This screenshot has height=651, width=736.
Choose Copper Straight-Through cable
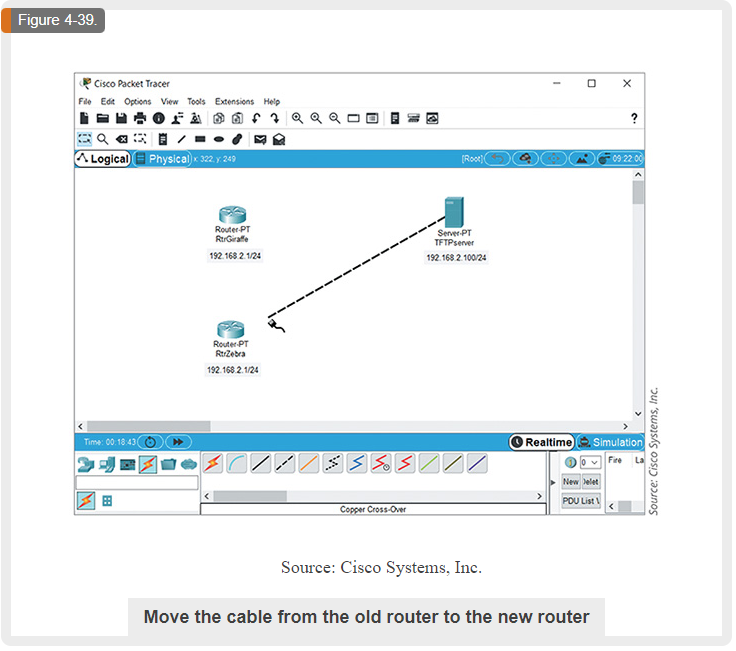click(261, 464)
